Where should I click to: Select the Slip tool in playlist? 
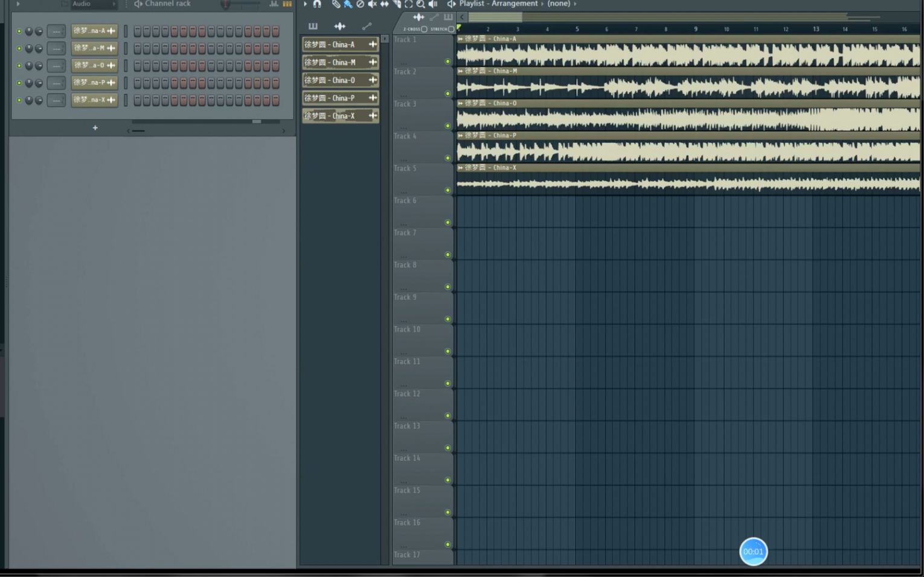click(x=384, y=4)
